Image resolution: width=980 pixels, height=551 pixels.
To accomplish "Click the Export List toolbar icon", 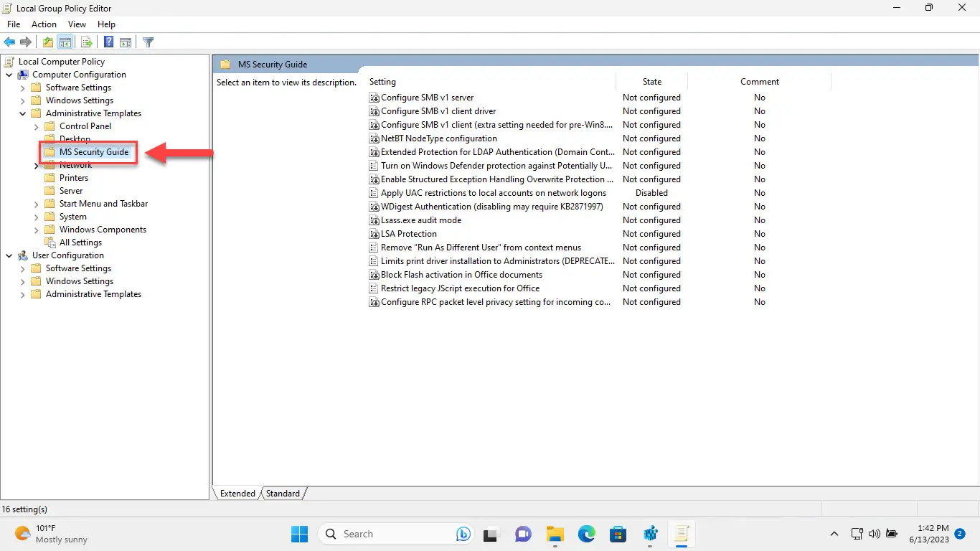I will [x=86, y=42].
